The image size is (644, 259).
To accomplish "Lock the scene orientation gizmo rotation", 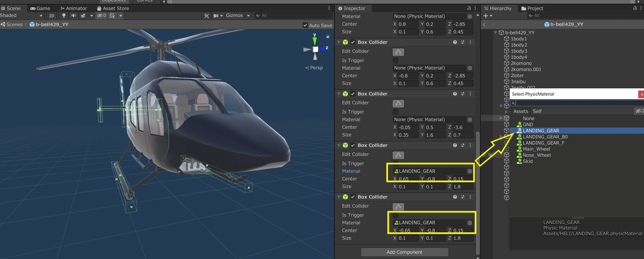I will pyautogui.click(x=328, y=36).
